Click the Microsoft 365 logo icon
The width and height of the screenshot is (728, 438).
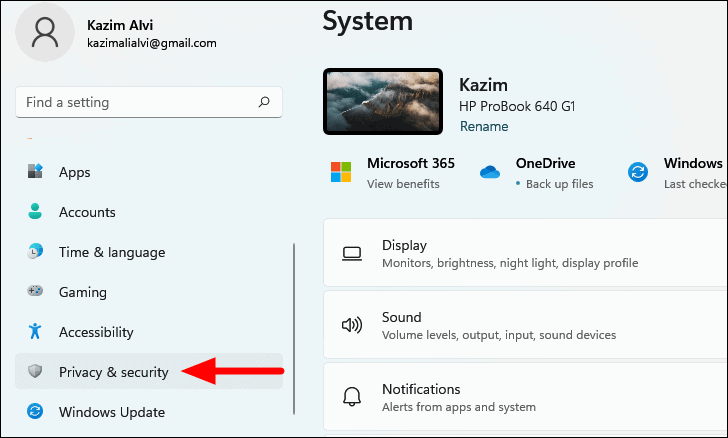(x=341, y=172)
